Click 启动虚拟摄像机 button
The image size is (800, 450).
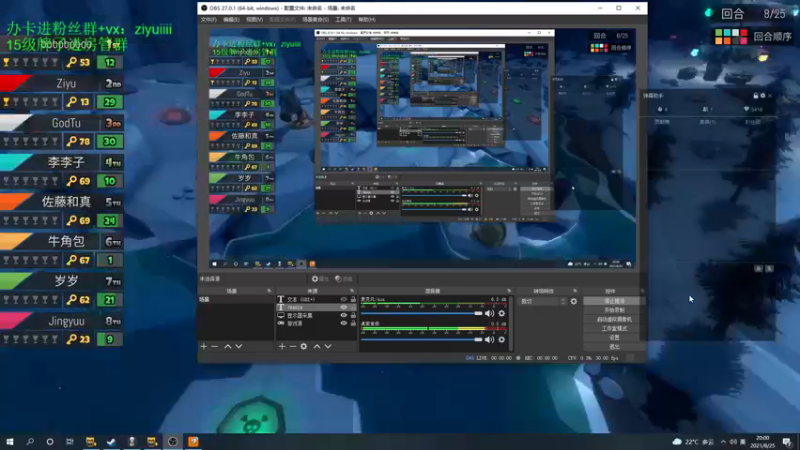tap(614, 319)
